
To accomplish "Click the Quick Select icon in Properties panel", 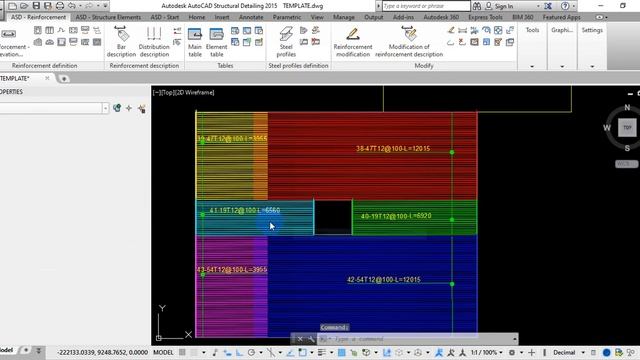I will click(x=142, y=108).
